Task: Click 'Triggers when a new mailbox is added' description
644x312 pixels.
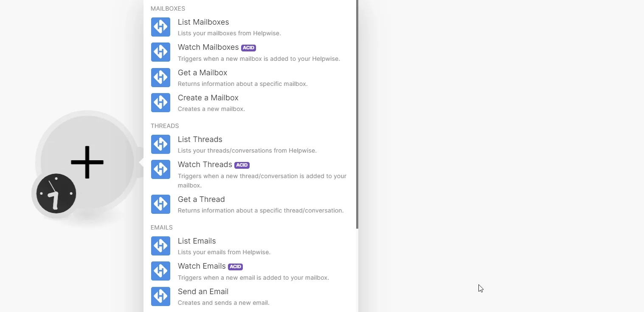Action: 259,59
